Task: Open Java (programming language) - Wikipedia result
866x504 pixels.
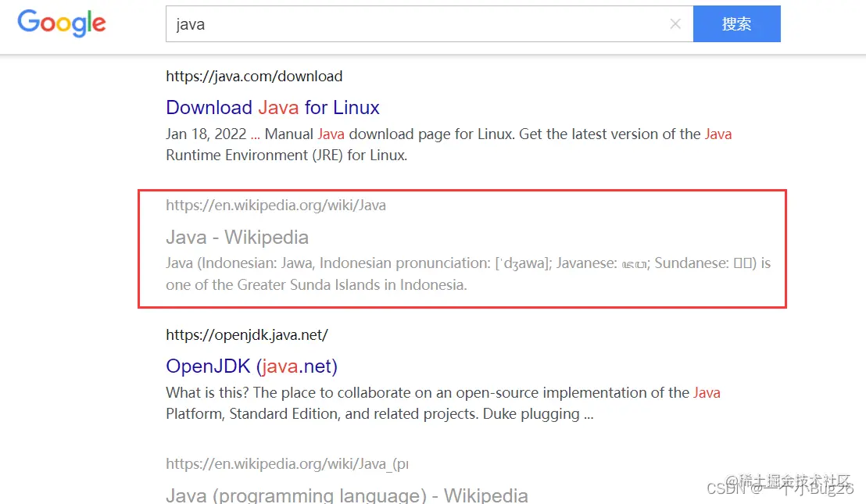Action: point(347,495)
